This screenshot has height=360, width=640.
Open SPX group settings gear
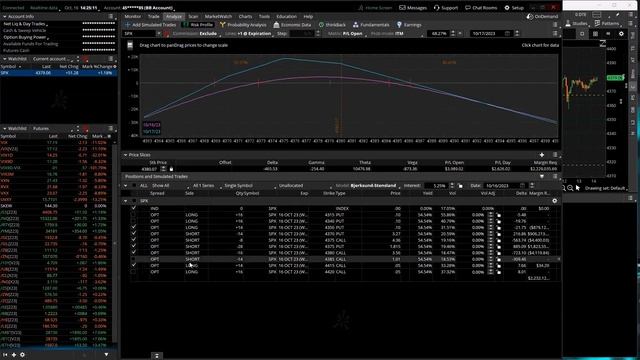[554, 201]
